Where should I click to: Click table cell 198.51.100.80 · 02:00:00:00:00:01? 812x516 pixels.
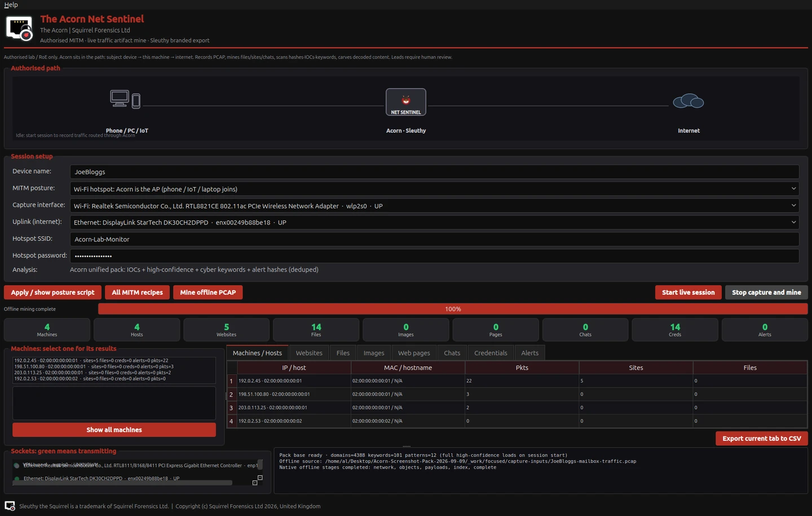294,394
